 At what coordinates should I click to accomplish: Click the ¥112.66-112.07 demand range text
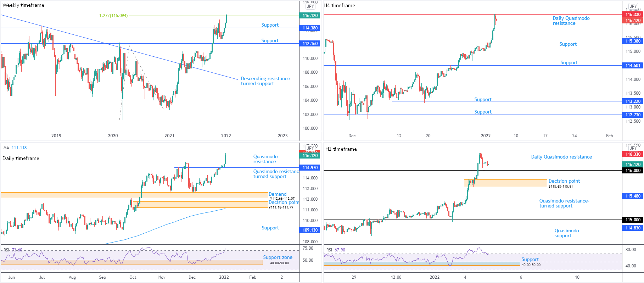[x=282, y=199]
